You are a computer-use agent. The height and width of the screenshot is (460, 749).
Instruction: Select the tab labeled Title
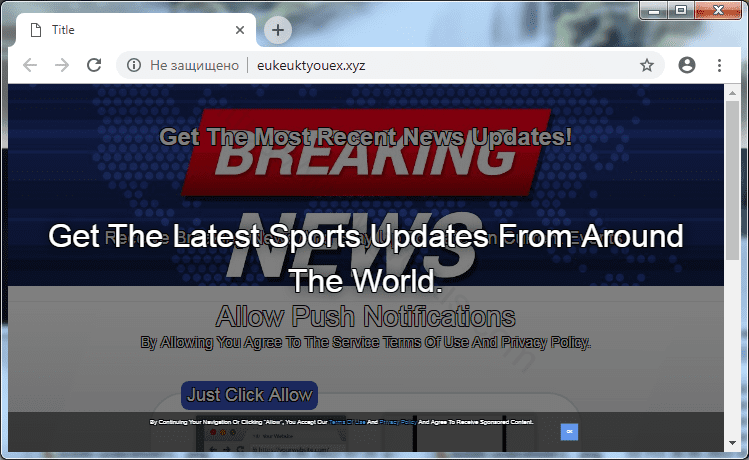point(120,30)
